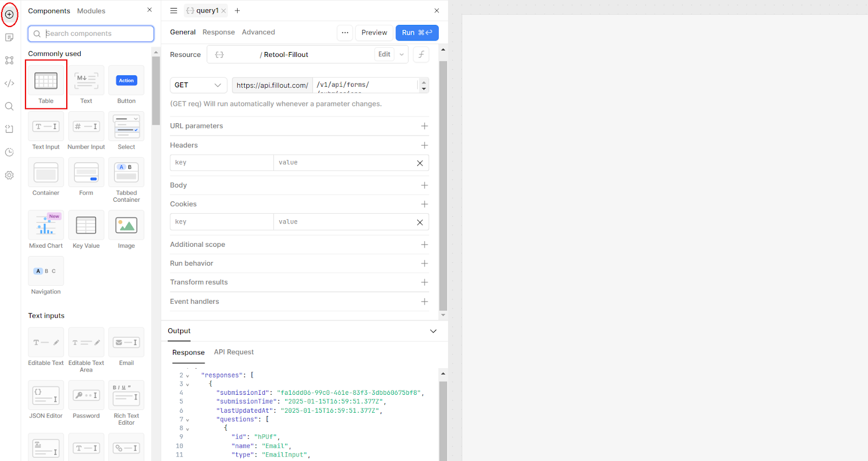Select the Navigation component
The width and height of the screenshot is (868, 461).
46,276
